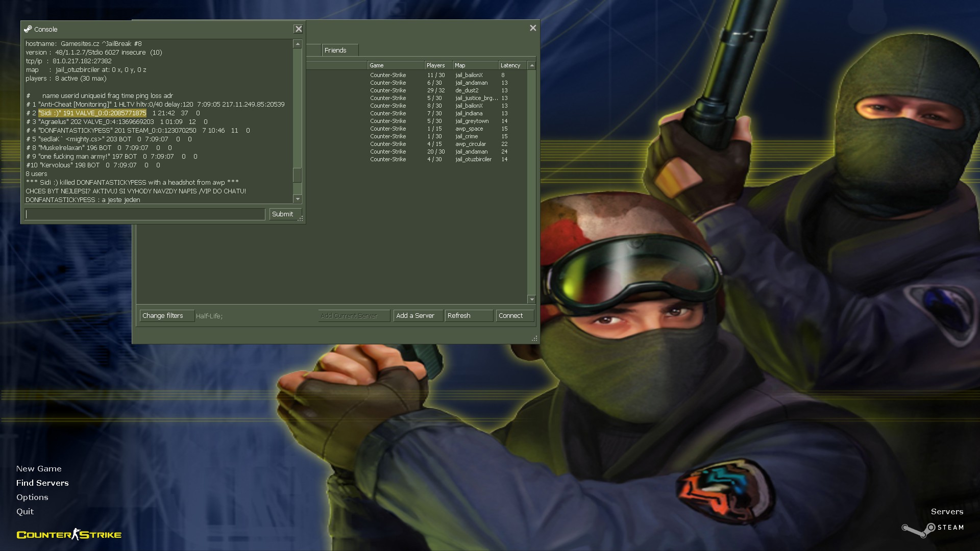Submit the console command
Image resolution: width=980 pixels, height=551 pixels.
pos(285,214)
